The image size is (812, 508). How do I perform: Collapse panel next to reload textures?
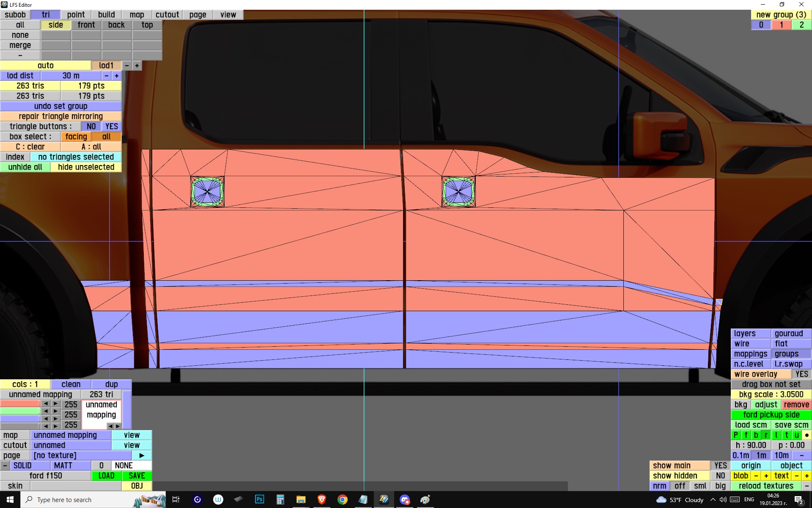807,486
